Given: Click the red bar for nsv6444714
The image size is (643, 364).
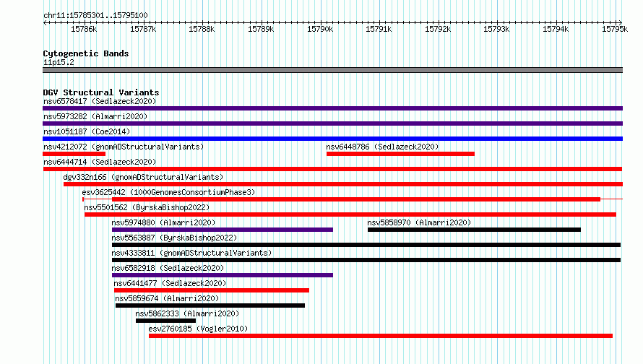Looking at the screenshot, I should (332, 169).
